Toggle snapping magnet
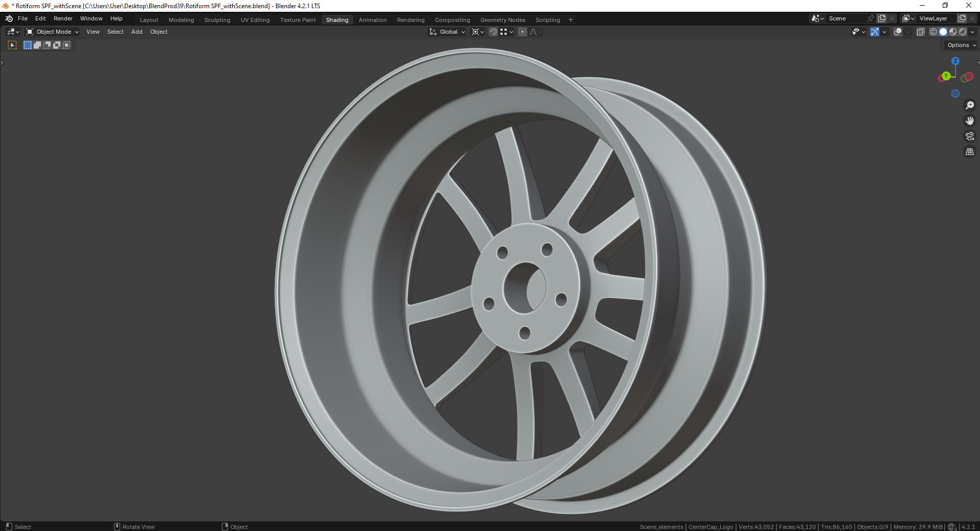980x531 pixels. click(493, 32)
